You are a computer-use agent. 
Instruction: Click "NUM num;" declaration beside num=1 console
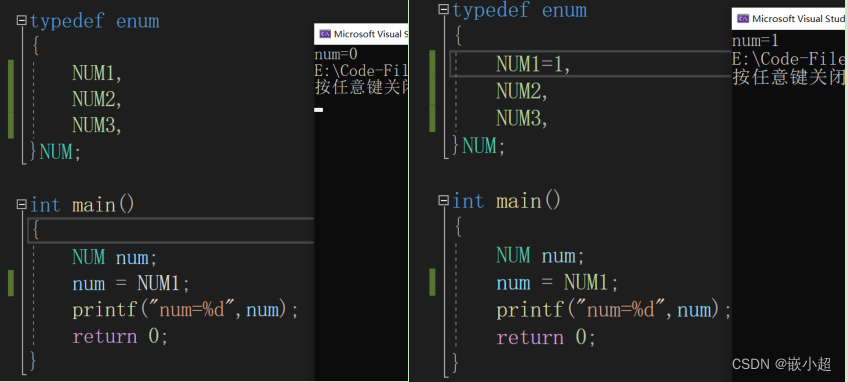click(540, 255)
